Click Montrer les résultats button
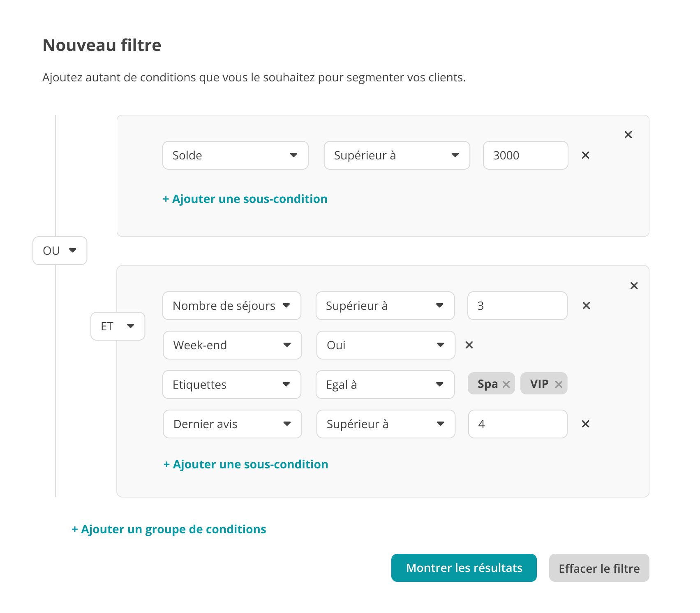The width and height of the screenshot is (700, 613). 464,568
